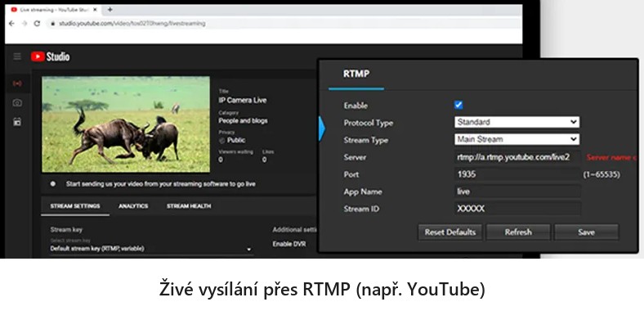Click the YouTube Studio logo
Viewport: 644px width, 311px height.
[50, 56]
